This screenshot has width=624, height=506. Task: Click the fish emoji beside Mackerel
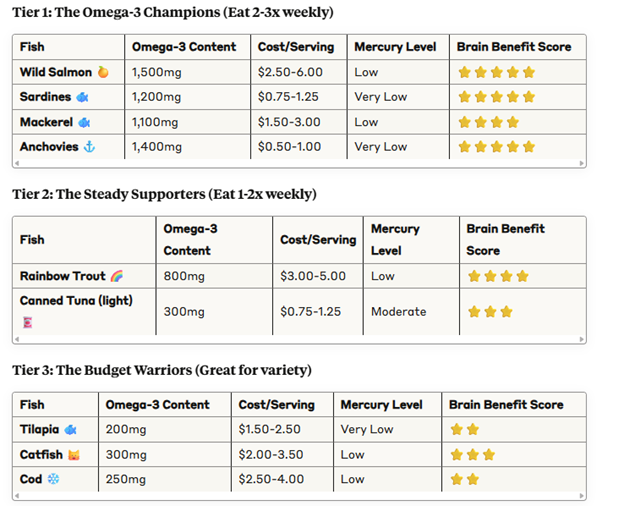pos(84,122)
